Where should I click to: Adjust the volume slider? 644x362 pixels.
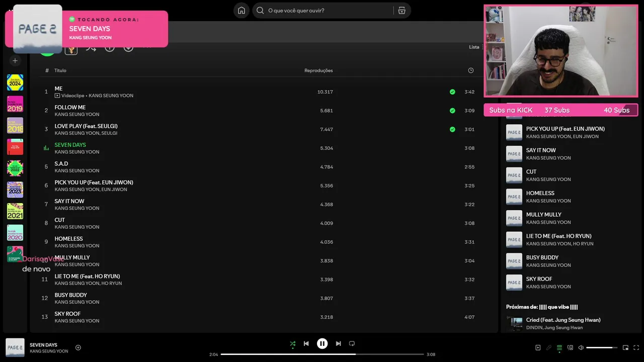pos(602,347)
